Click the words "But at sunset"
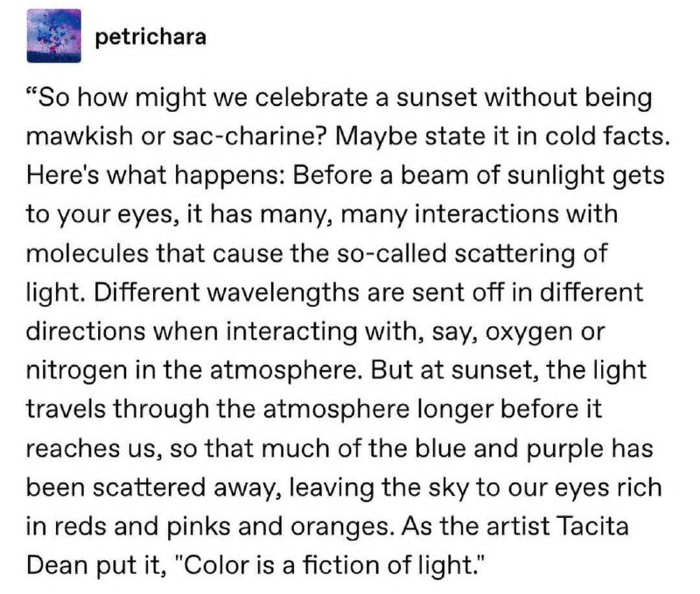 [x=453, y=371]
